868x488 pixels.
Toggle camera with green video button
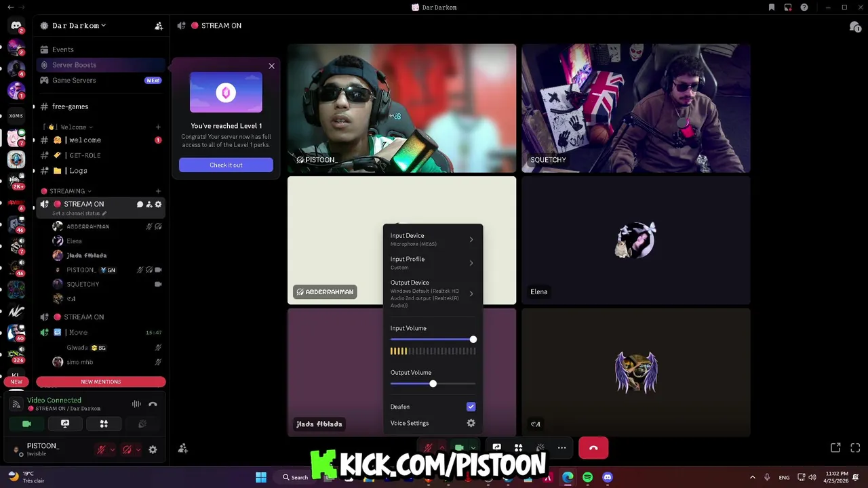tap(26, 424)
